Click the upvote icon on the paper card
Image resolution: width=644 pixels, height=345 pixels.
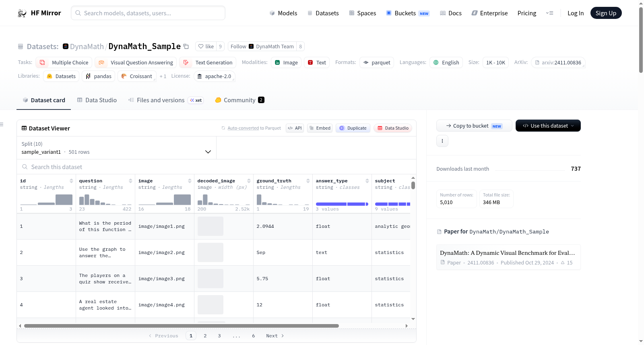pos(563,262)
